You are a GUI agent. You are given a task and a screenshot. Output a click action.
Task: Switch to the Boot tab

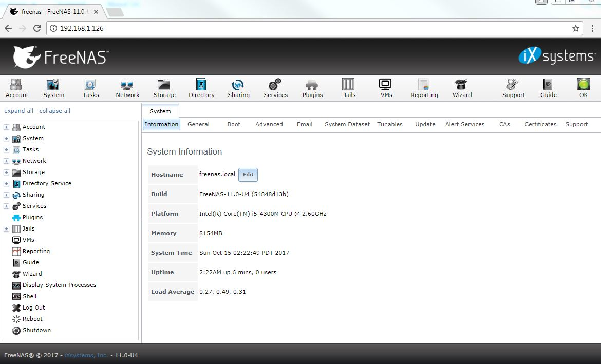pyautogui.click(x=233, y=124)
